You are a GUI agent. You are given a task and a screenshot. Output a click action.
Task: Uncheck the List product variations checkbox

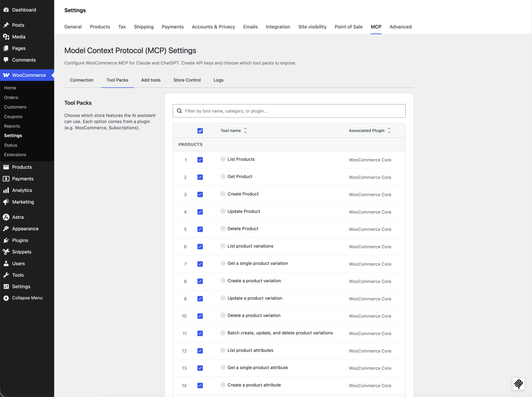click(x=200, y=246)
